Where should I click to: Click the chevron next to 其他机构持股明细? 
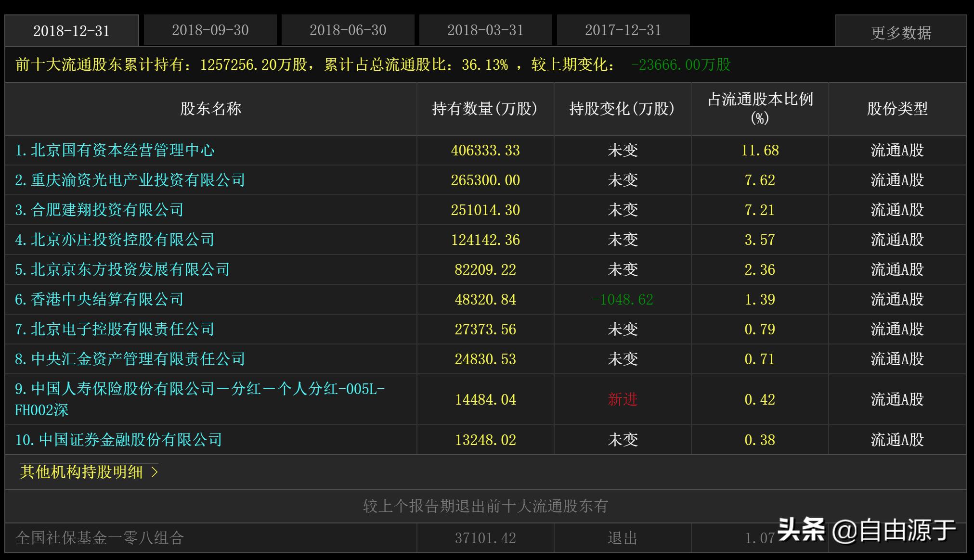(x=155, y=472)
